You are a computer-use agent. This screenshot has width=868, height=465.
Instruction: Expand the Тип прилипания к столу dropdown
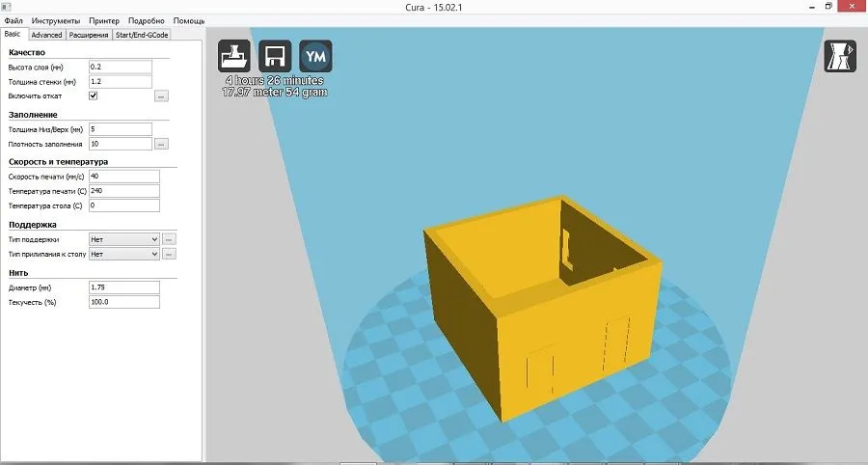[x=123, y=254]
